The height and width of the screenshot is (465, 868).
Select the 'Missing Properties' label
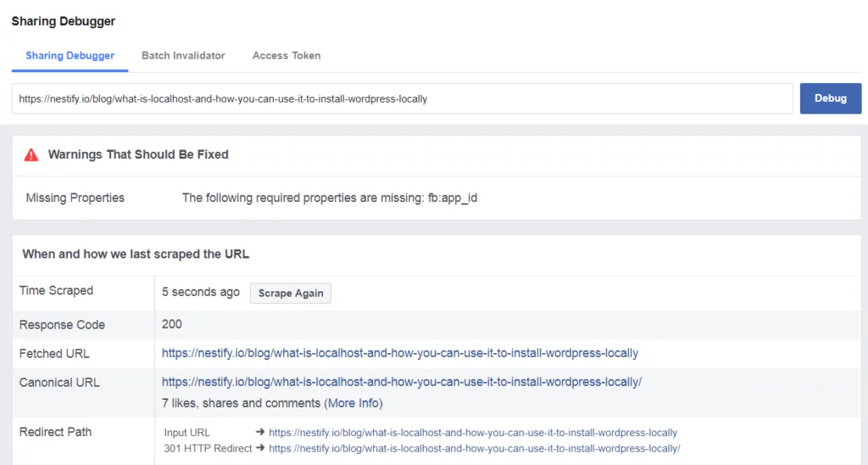75,198
